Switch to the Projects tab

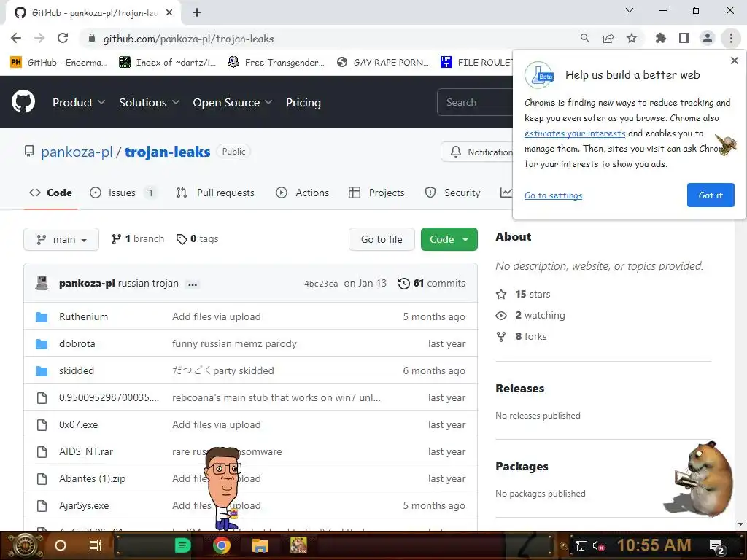376,192
